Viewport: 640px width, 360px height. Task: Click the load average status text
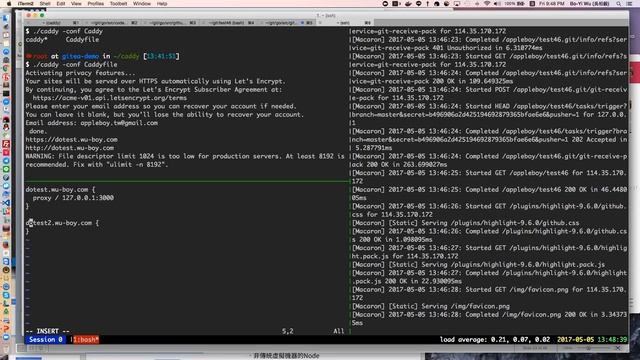click(495, 340)
